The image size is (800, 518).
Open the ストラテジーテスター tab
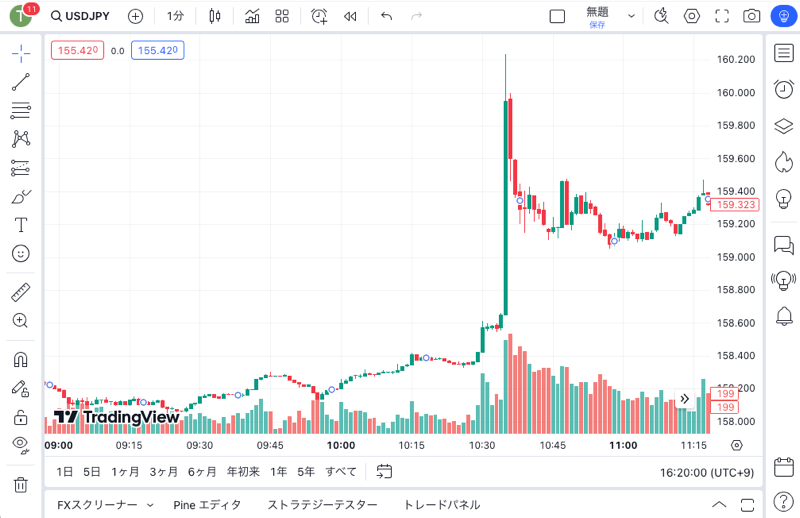[322, 505]
